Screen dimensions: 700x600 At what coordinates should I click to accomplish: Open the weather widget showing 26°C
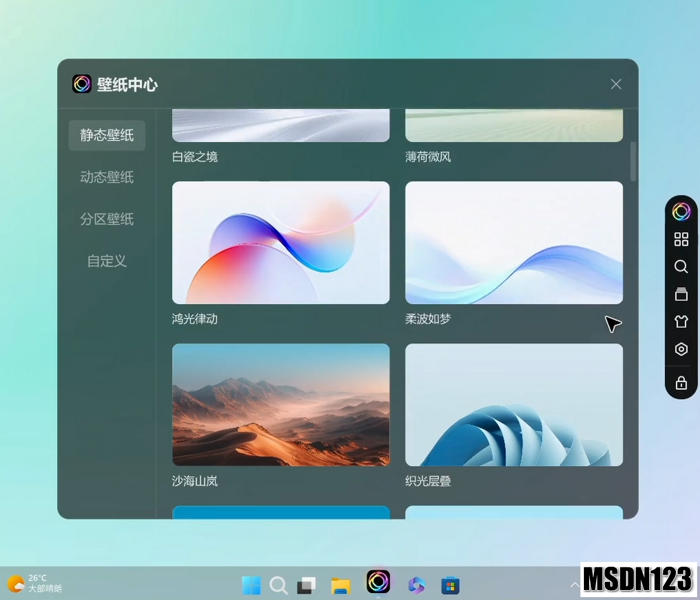point(34,583)
